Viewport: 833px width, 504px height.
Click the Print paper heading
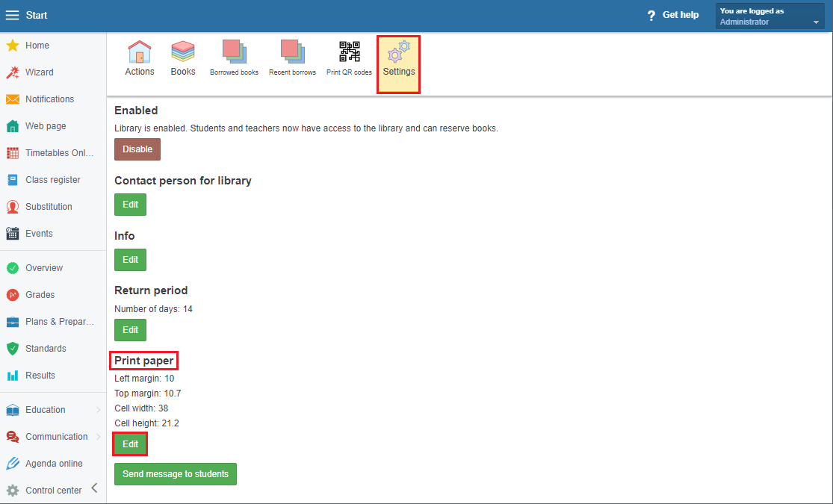click(144, 361)
